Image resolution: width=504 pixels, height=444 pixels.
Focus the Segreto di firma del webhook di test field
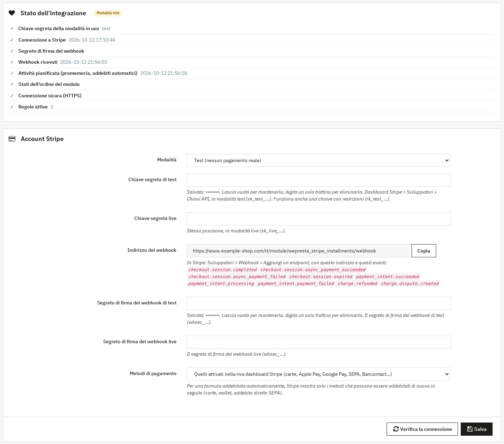(319, 303)
